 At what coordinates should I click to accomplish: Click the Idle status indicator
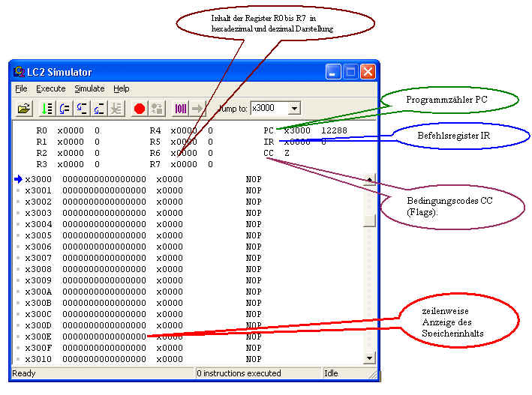coord(331,373)
